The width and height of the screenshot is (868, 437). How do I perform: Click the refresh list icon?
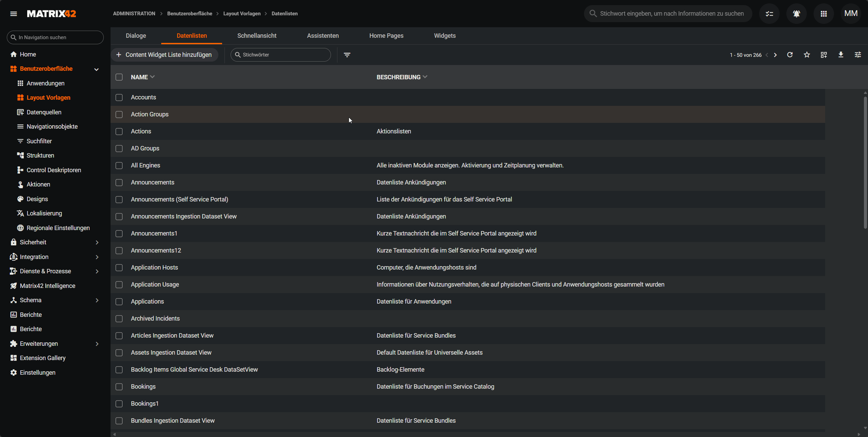point(790,55)
